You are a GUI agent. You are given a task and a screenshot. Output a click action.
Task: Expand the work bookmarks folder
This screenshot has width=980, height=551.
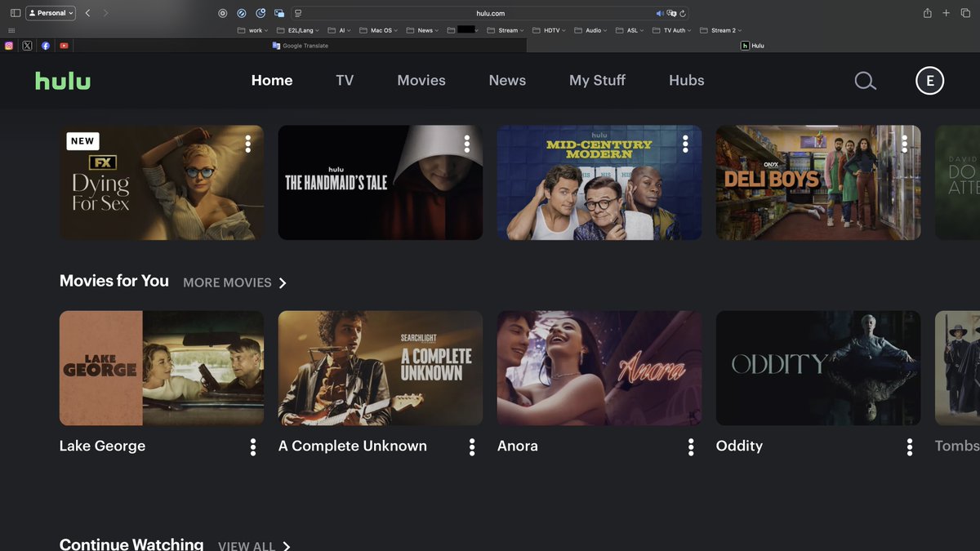[252, 30]
